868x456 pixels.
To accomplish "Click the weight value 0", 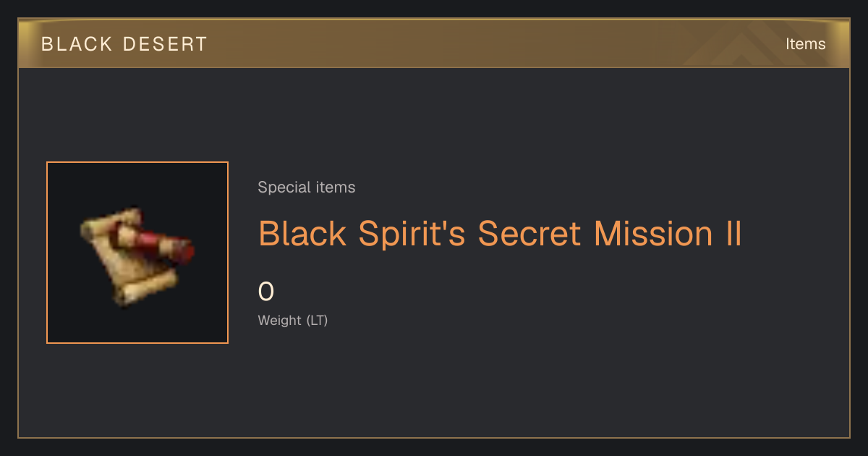I will pos(266,292).
